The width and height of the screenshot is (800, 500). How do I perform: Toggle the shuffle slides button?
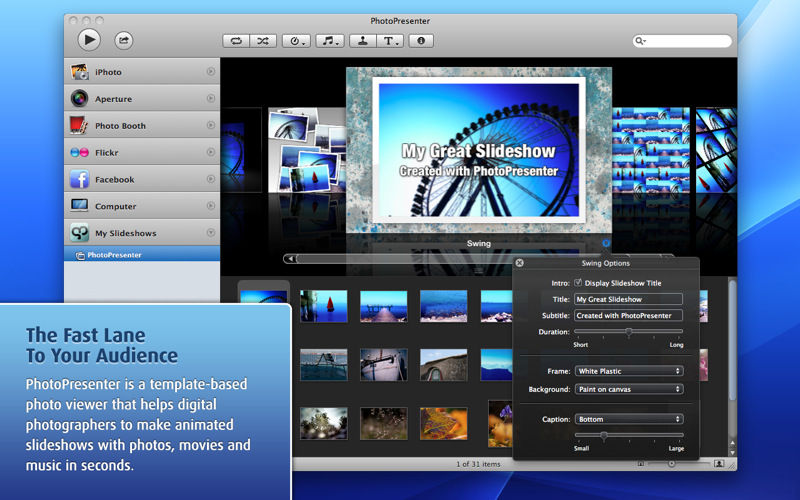point(263,41)
